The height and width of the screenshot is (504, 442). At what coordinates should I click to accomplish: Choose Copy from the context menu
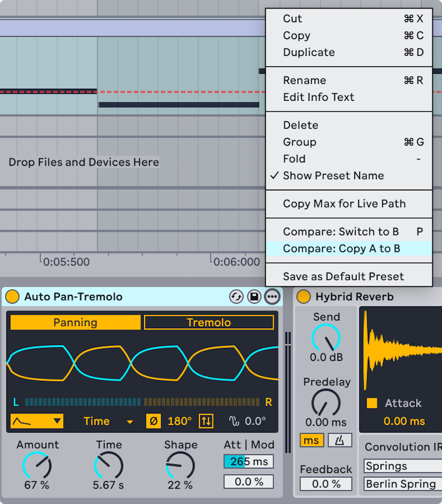pos(349,35)
